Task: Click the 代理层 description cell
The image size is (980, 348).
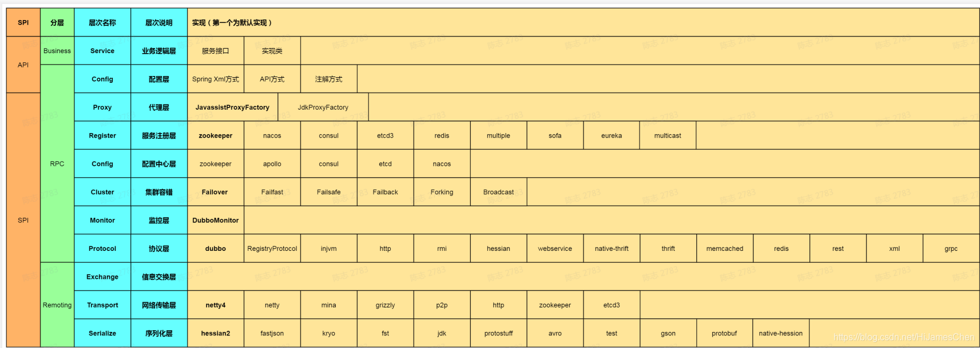Action: (159, 107)
